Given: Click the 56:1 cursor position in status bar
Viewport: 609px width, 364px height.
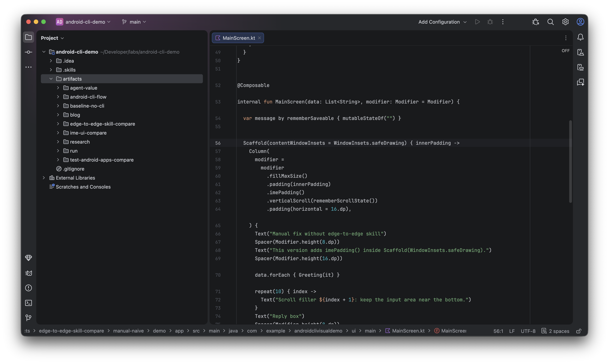Looking at the screenshot, I should click(x=498, y=331).
